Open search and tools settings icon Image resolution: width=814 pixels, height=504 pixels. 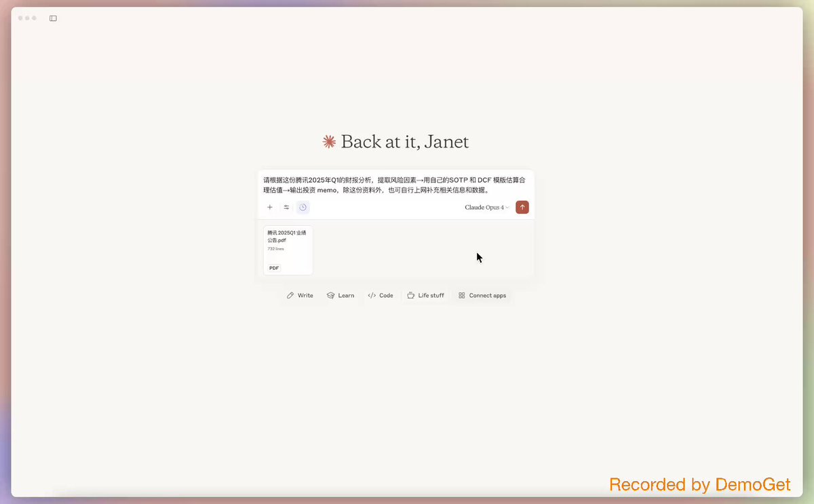pos(286,208)
